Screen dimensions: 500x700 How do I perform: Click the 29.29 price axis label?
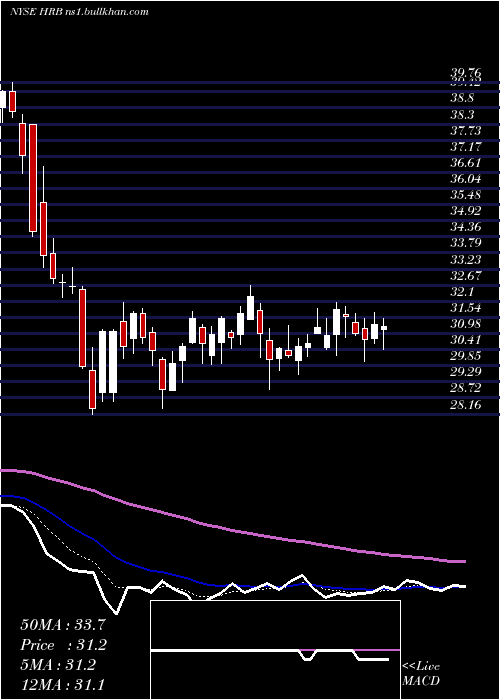click(x=466, y=372)
